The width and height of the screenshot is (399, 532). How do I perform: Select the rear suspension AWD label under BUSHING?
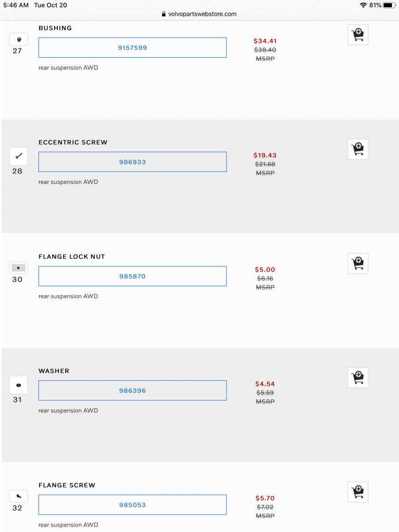pyautogui.click(x=68, y=67)
